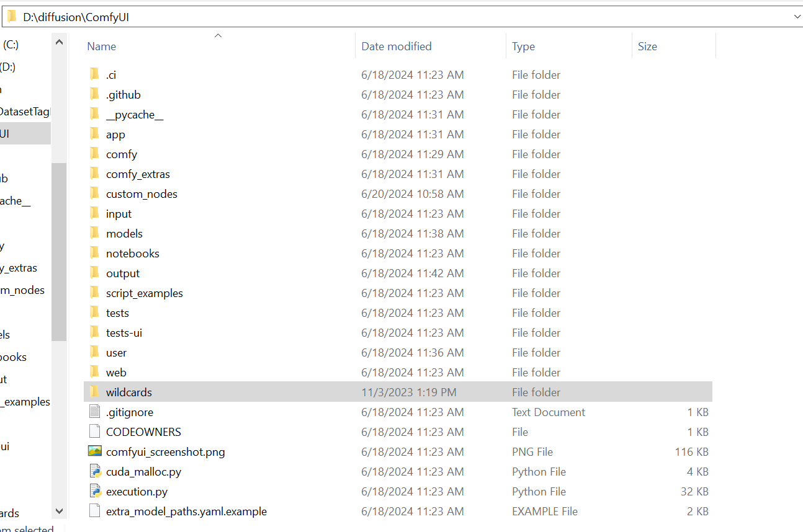This screenshot has height=532, width=803.
Task: Select the notebooks folder name
Action: coord(133,254)
